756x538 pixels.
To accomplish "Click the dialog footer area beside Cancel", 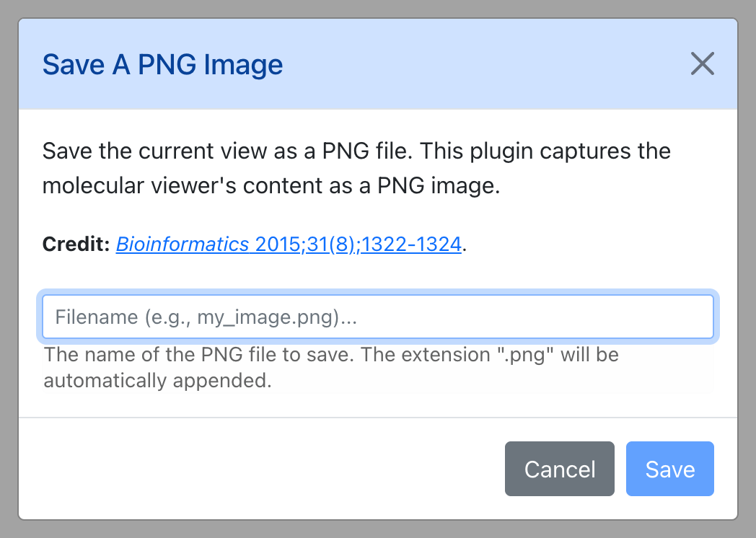I will 260,469.
